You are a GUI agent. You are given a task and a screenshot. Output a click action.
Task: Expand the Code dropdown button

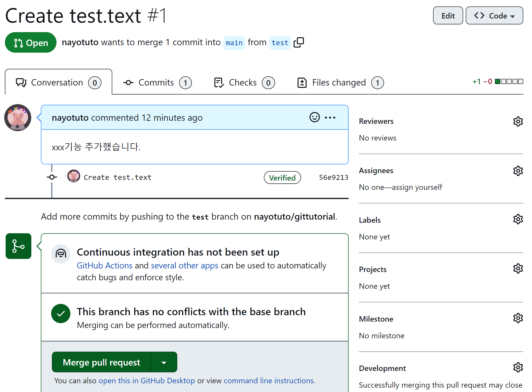click(x=494, y=16)
